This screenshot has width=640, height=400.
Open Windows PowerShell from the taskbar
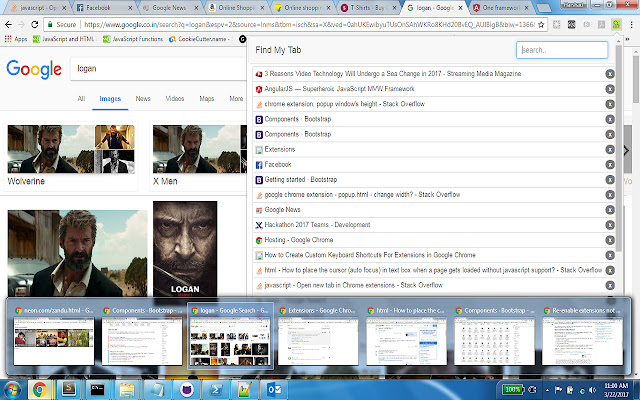point(215,390)
